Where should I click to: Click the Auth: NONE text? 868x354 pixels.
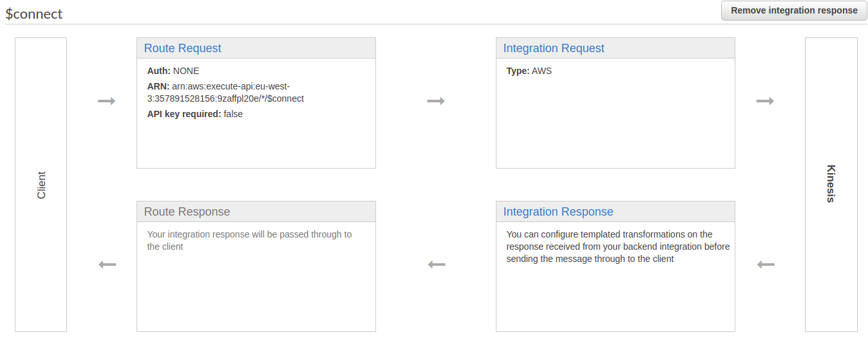click(x=173, y=71)
